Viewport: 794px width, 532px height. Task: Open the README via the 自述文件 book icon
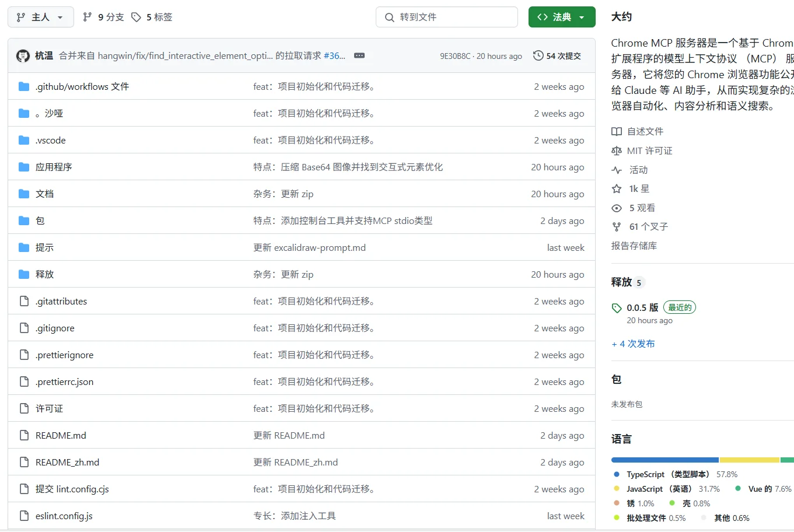(617, 131)
